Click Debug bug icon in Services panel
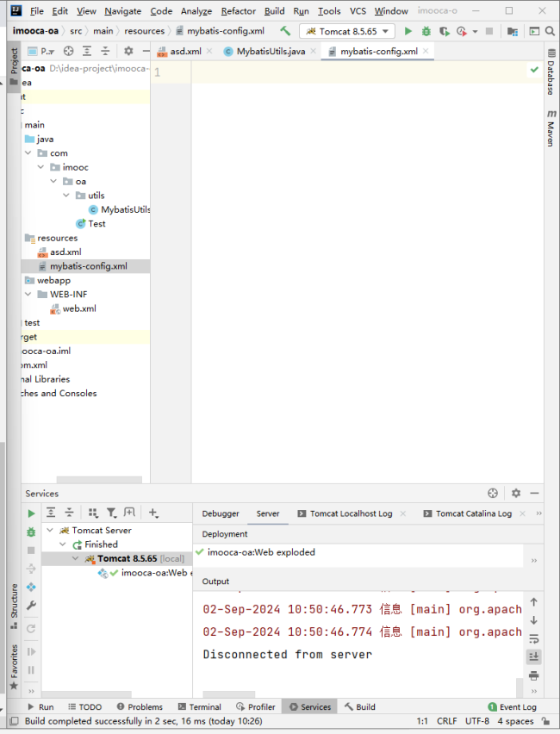Image resolution: width=560 pixels, height=734 pixels. [31, 532]
